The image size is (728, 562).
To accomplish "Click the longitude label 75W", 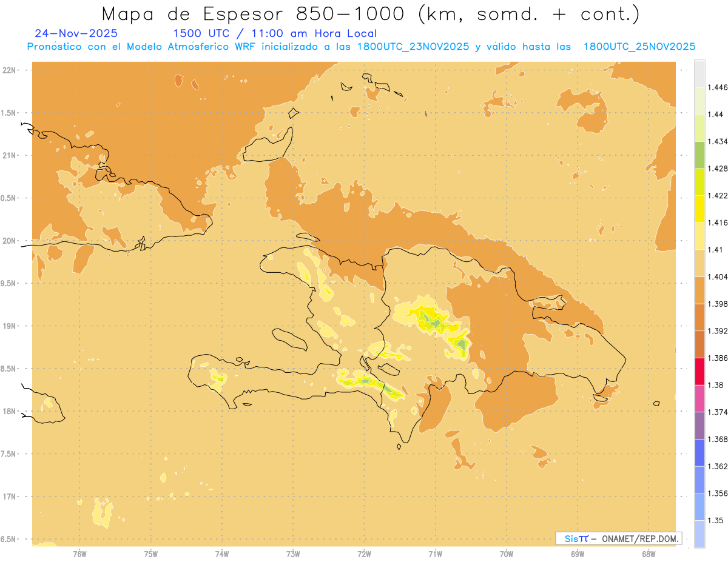I will click(151, 554).
